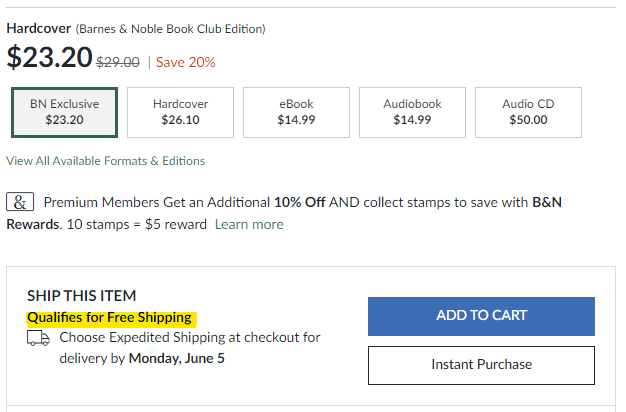Pick the Audiobook $14.99 format option
Image resolution: width=626 pixels, height=412 pixels.
pyautogui.click(x=412, y=112)
